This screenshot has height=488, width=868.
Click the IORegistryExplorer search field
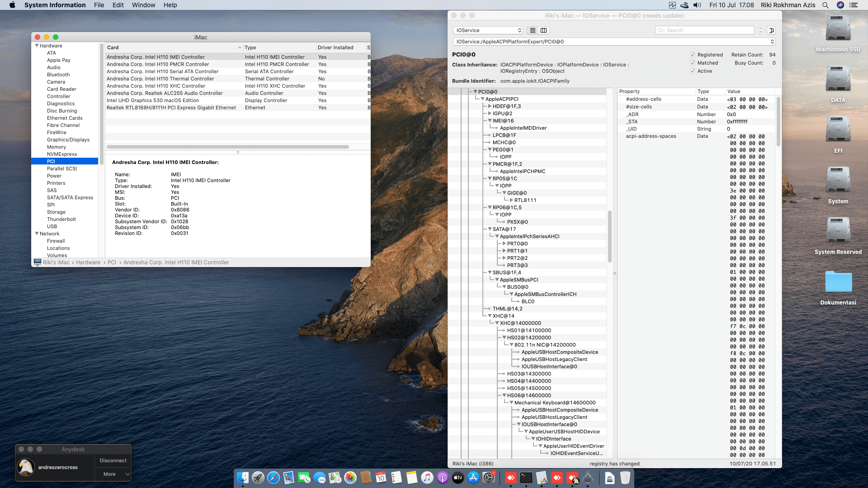pyautogui.click(x=708, y=30)
